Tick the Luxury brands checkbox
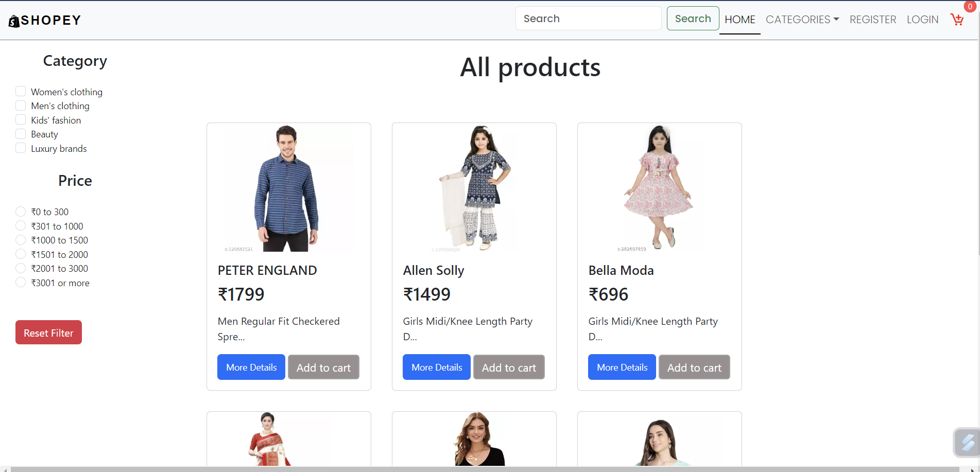 click(21, 148)
